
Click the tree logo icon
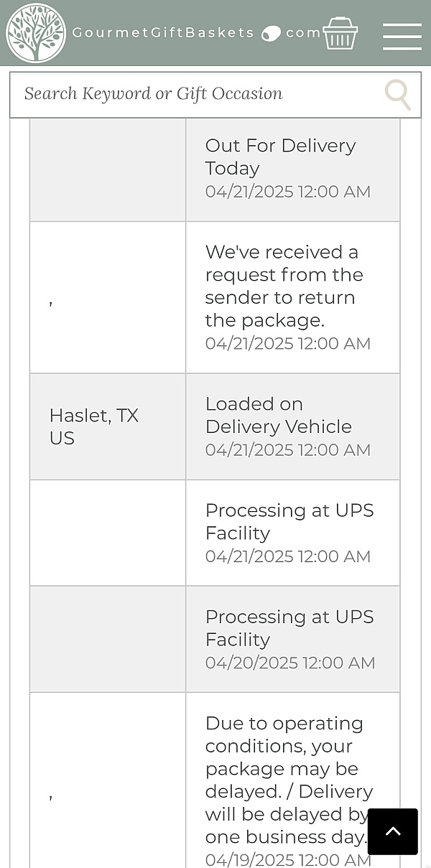36,33
